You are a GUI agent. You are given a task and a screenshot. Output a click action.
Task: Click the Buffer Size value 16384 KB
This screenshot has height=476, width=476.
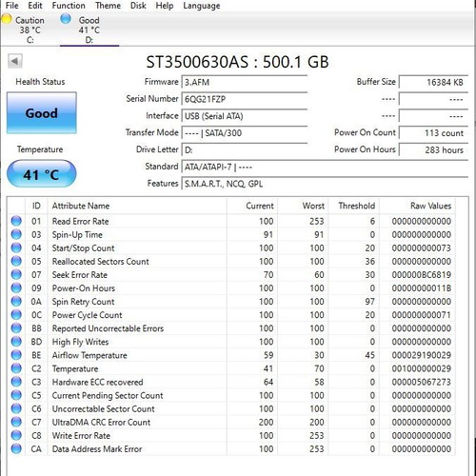(433, 82)
